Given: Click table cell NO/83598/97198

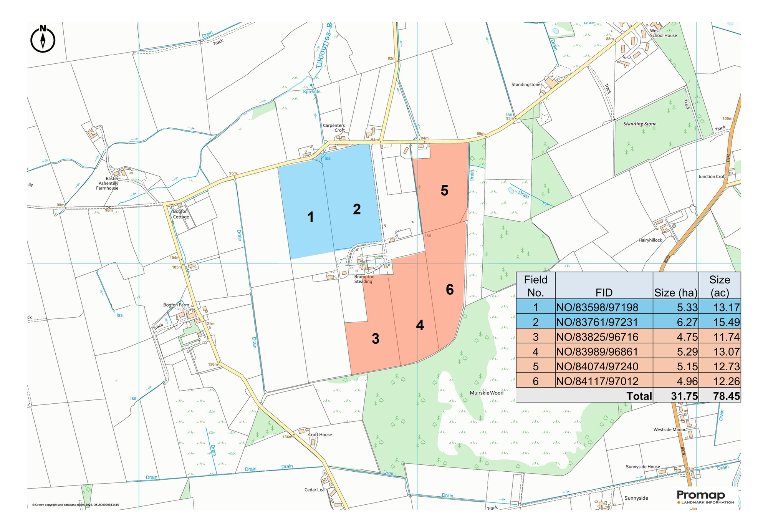Looking at the screenshot, I should click(x=597, y=307).
